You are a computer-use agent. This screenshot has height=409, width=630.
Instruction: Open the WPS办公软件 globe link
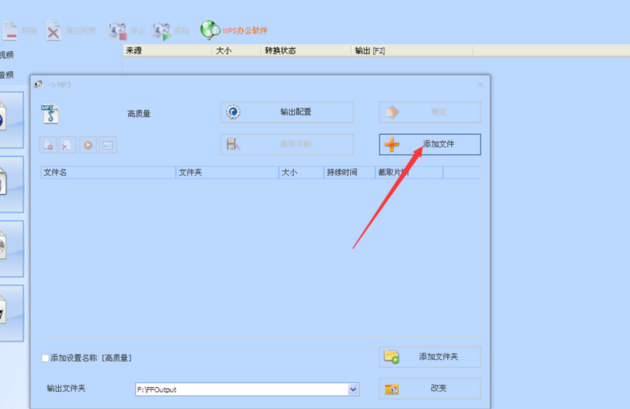233,31
